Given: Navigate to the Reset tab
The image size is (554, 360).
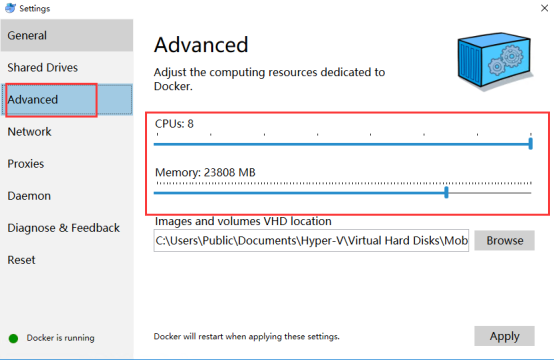Looking at the screenshot, I should point(67,260).
